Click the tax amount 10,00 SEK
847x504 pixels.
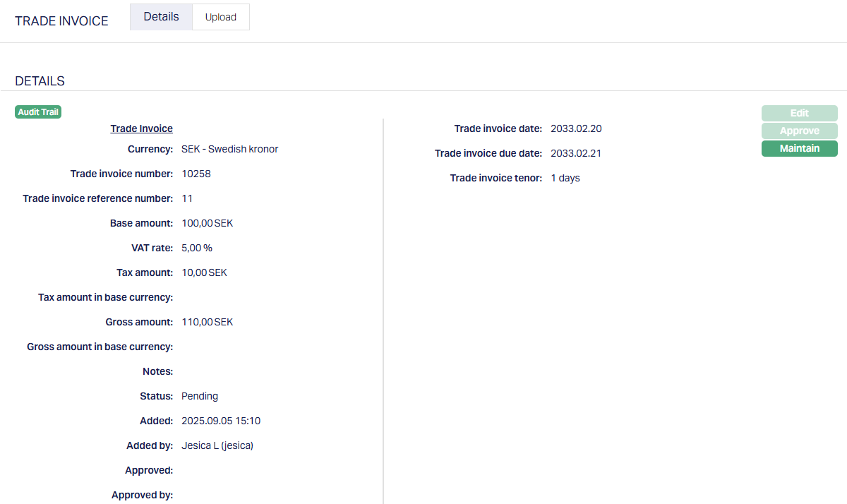pos(204,272)
